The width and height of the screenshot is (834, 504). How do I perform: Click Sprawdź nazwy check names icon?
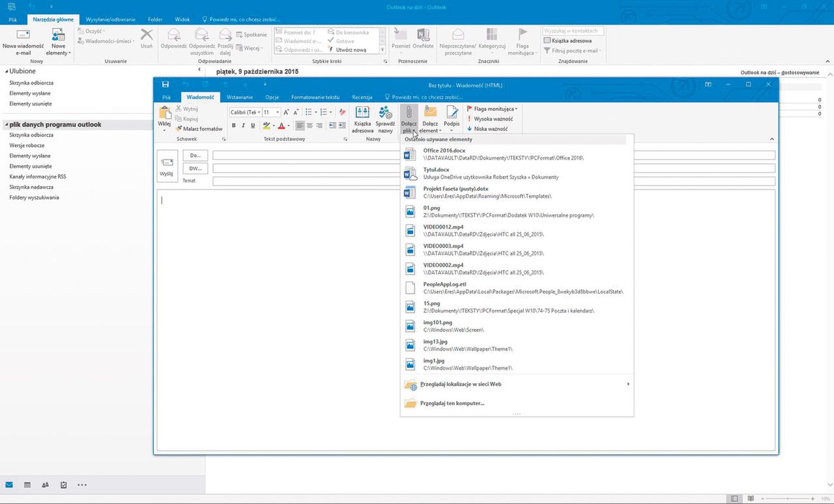pyautogui.click(x=385, y=120)
